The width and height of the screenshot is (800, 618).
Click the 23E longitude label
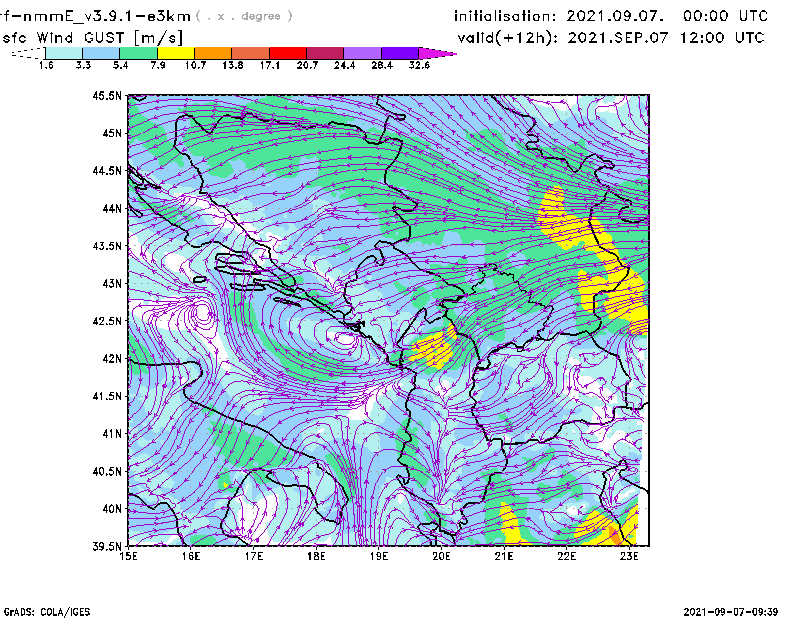click(630, 556)
